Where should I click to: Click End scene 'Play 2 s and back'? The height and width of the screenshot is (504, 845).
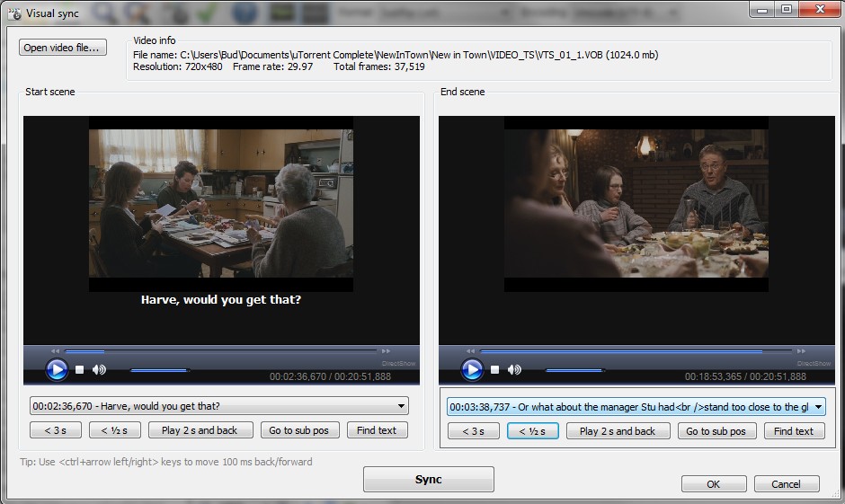[618, 431]
